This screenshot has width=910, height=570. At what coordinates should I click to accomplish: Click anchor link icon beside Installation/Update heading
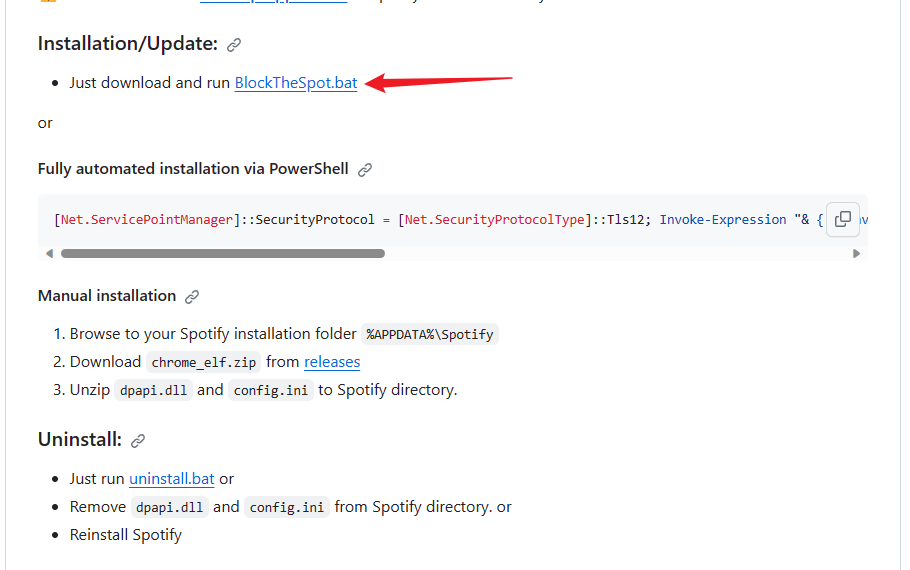234,44
